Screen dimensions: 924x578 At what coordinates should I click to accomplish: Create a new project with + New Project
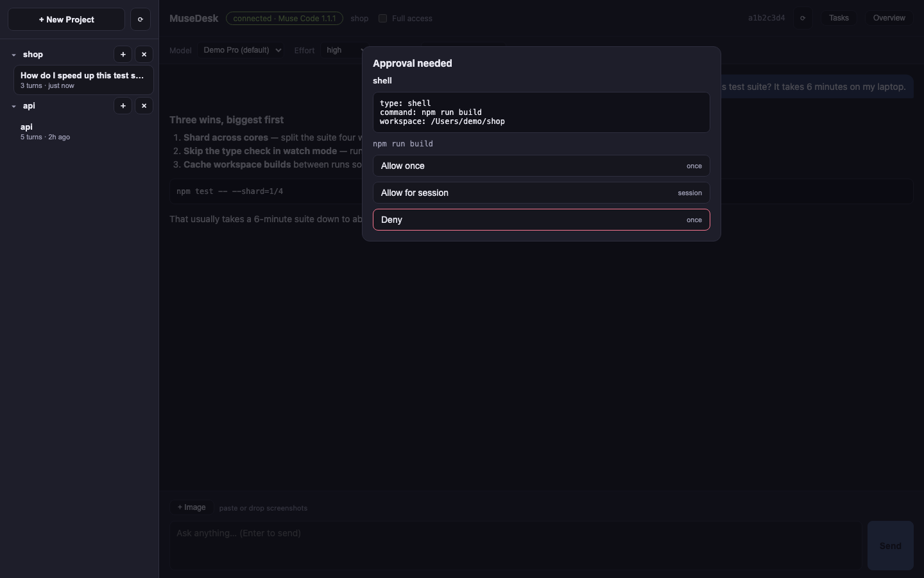tap(66, 19)
